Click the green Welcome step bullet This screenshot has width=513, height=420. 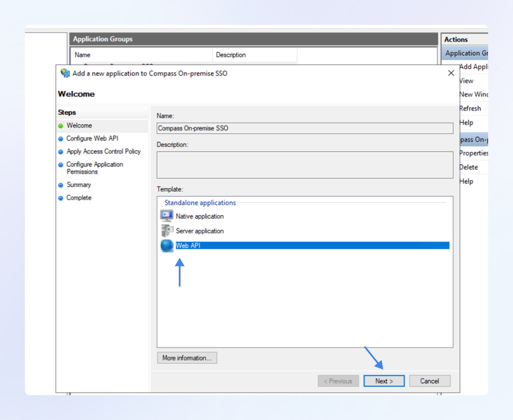point(61,126)
